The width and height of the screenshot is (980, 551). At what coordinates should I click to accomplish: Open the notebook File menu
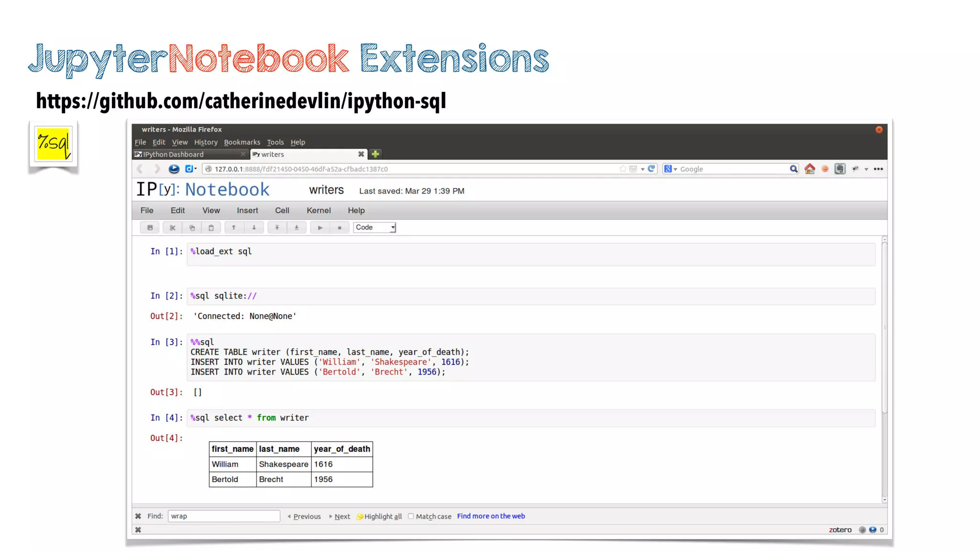point(147,210)
